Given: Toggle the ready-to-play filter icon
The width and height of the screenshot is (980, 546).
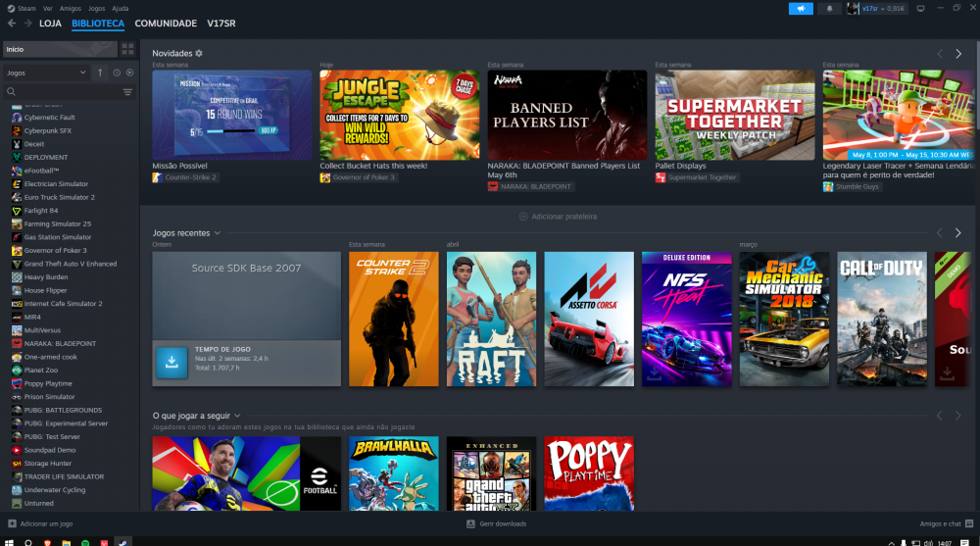Looking at the screenshot, I should coord(129,73).
